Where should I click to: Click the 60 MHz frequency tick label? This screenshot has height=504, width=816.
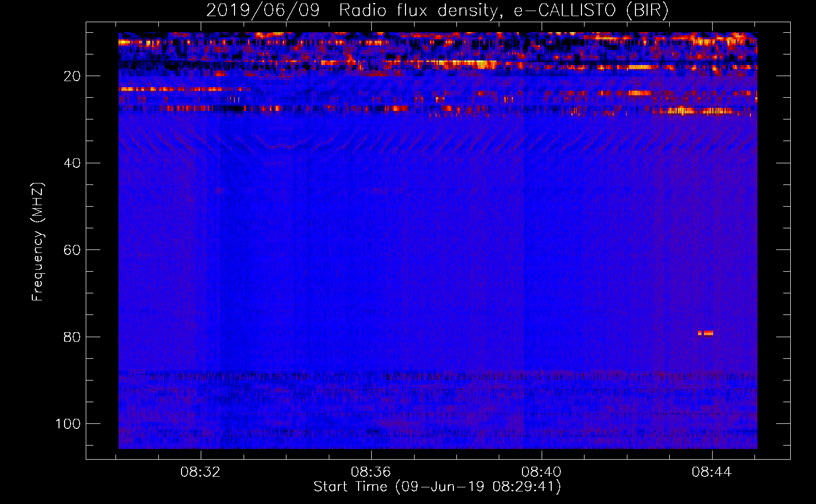[73, 250]
